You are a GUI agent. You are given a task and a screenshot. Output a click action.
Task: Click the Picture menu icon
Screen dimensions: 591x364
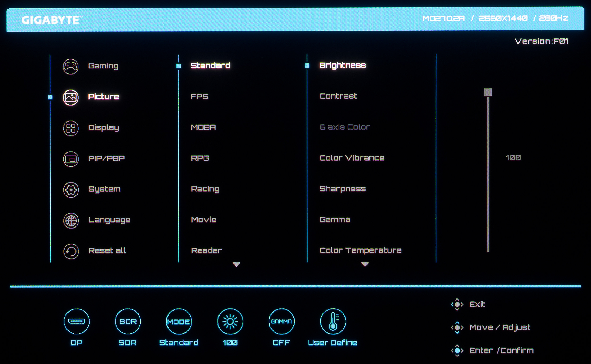point(71,97)
